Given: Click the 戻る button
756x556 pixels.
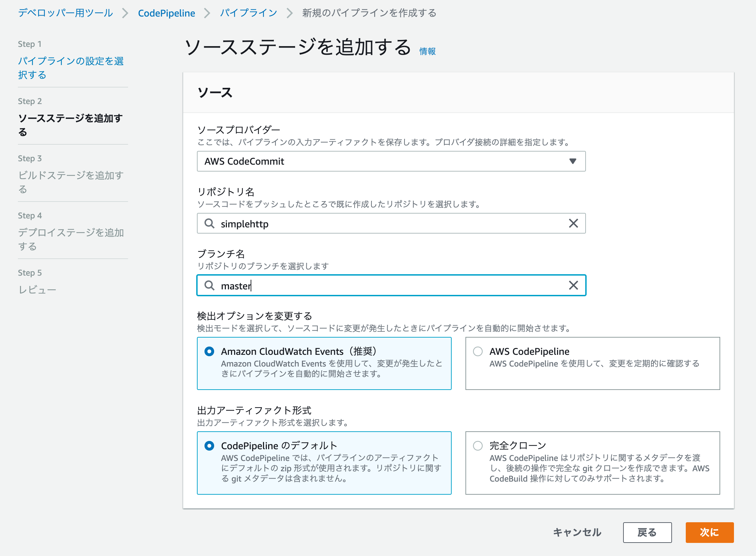Looking at the screenshot, I should click(x=647, y=532).
